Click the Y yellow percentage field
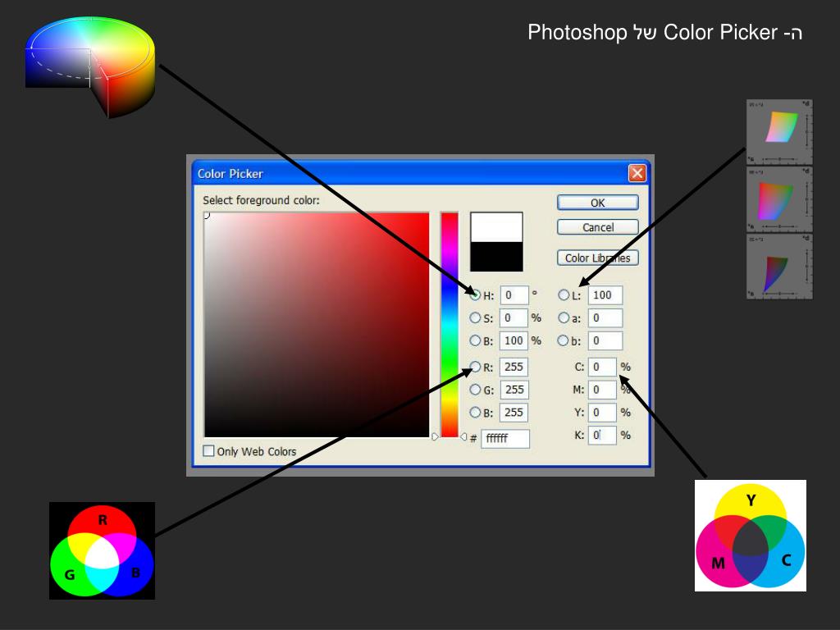Screen dimensions: 840x630 click(603, 413)
